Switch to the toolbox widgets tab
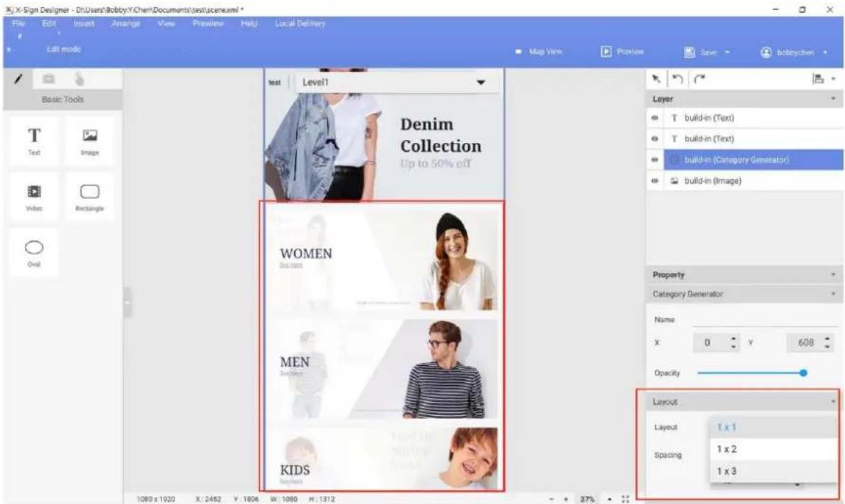845x504 pixels. (x=48, y=79)
